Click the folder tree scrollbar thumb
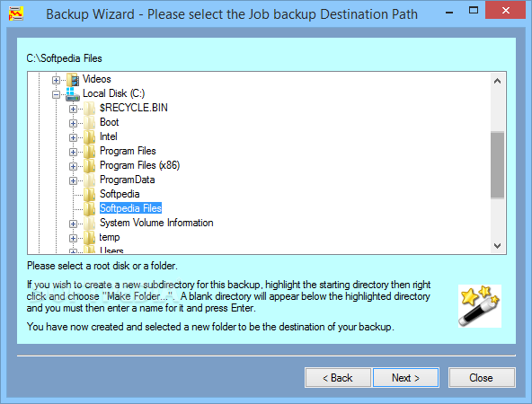This screenshot has width=532, height=404. (497, 165)
